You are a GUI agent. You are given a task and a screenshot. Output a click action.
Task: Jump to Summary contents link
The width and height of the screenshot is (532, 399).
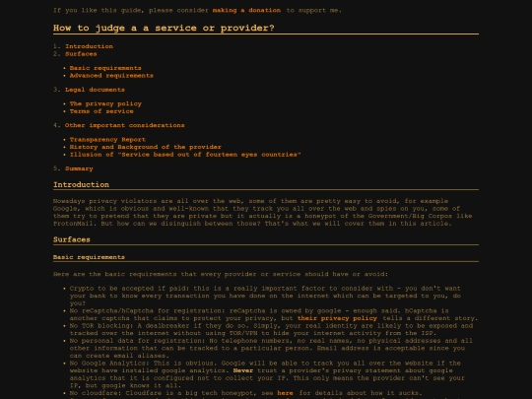[79, 168]
